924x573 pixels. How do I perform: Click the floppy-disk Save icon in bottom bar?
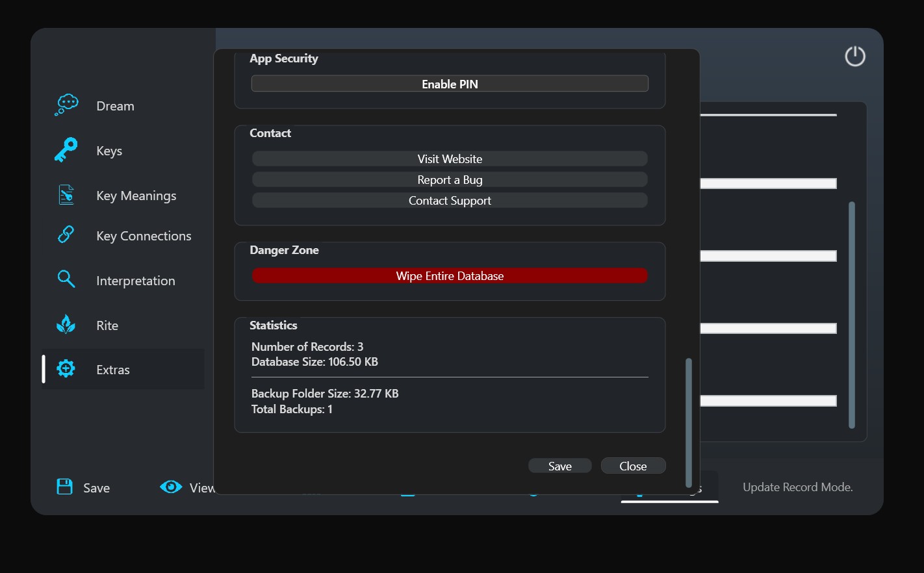(x=65, y=487)
